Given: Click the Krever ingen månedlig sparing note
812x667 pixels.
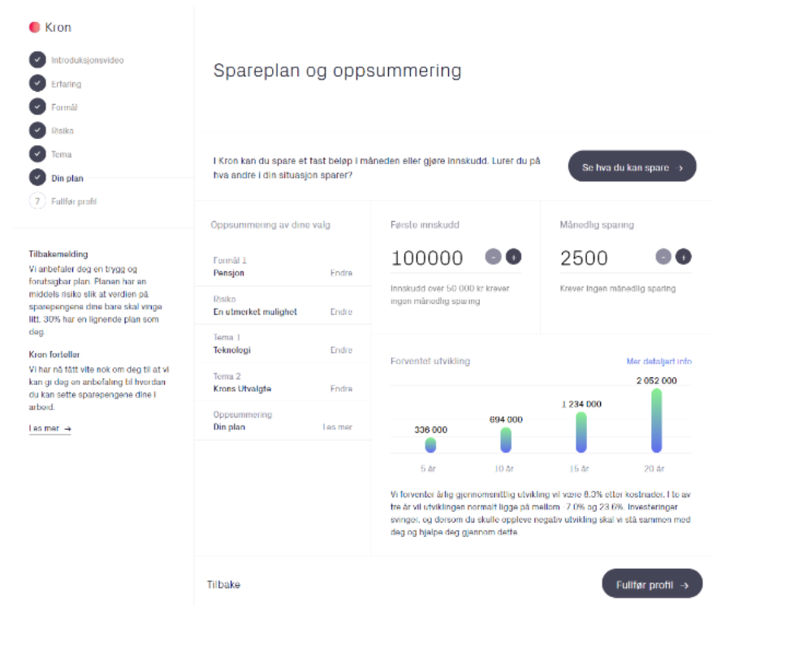Looking at the screenshot, I should [618, 288].
